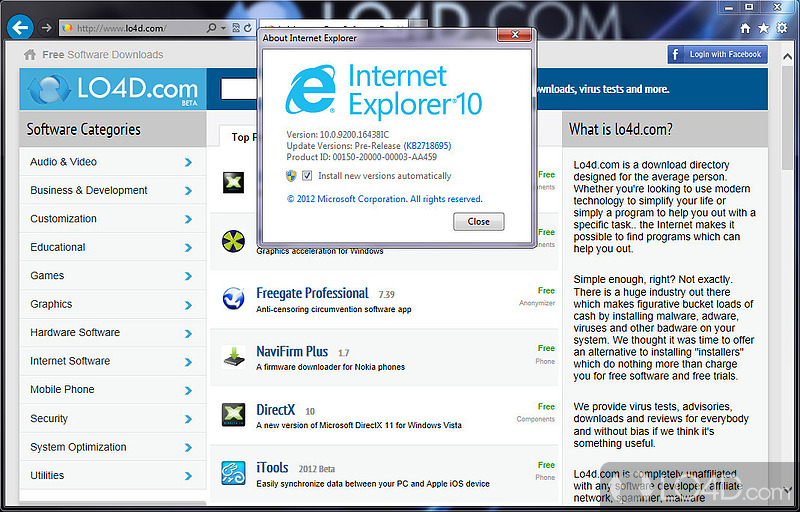Open the Freegate Professional link
The height and width of the screenshot is (512, 800).
pos(312,293)
